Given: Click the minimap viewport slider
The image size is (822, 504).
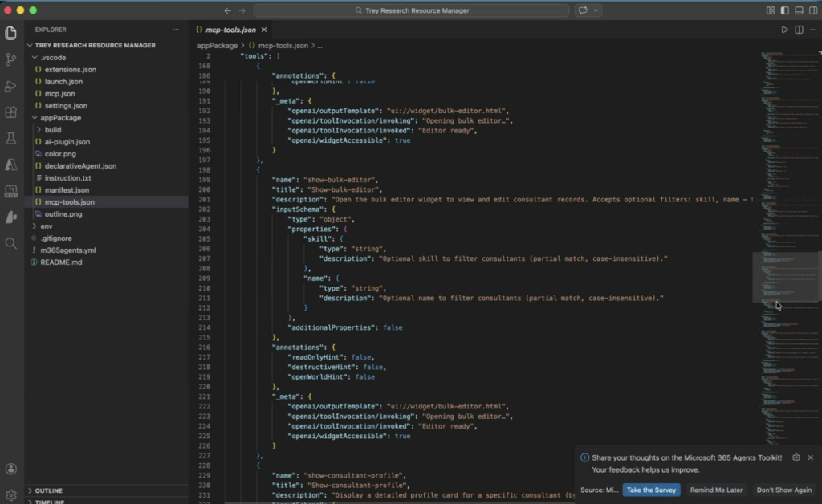Looking at the screenshot, I should 786,277.
